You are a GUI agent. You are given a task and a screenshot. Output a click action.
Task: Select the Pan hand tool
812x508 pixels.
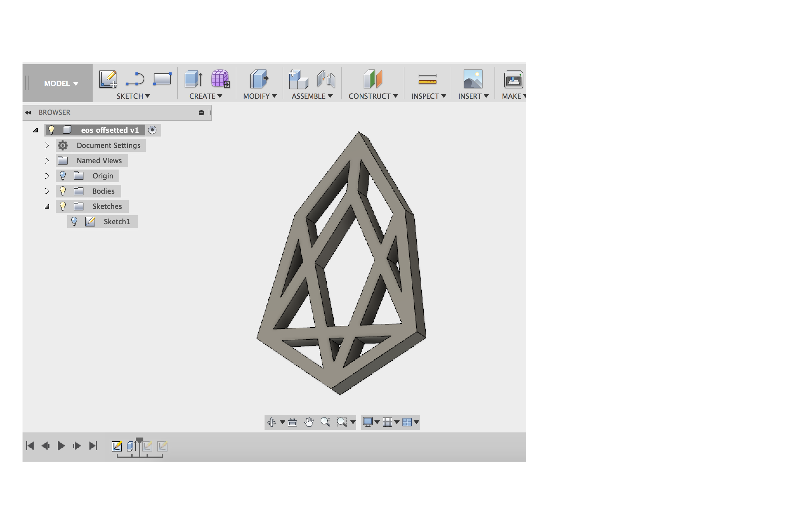(309, 422)
